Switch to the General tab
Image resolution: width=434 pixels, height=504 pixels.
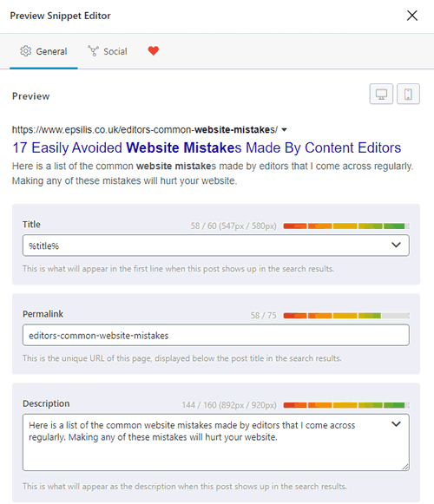coord(43,51)
